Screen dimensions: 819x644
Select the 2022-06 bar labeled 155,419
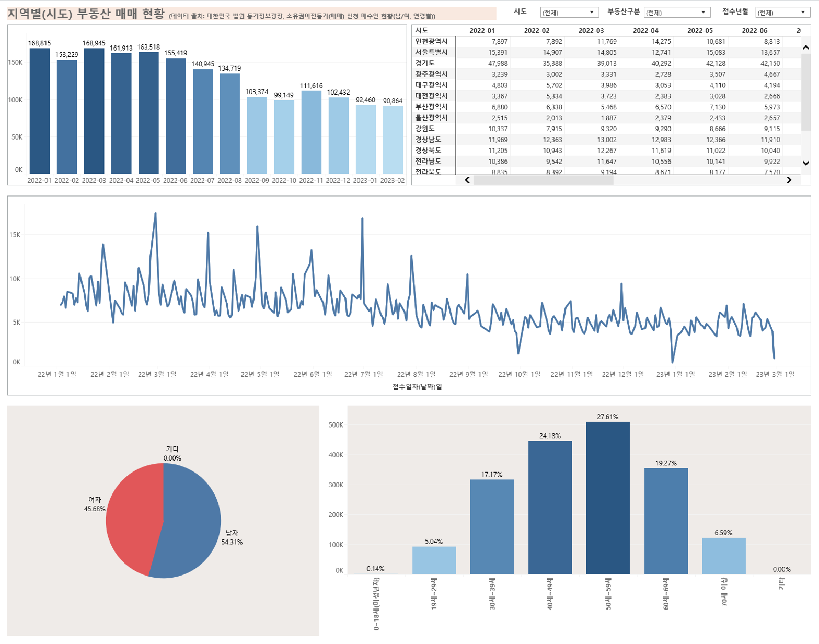tap(176, 116)
